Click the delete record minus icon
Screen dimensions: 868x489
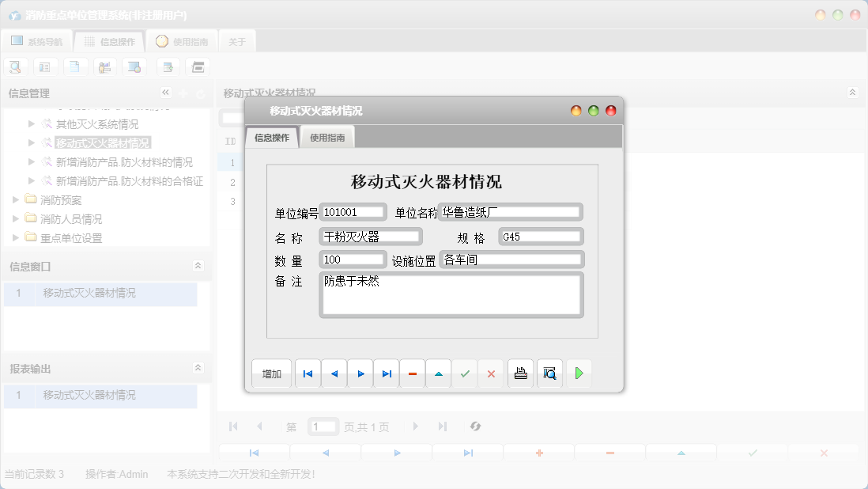tap(412, 373)
